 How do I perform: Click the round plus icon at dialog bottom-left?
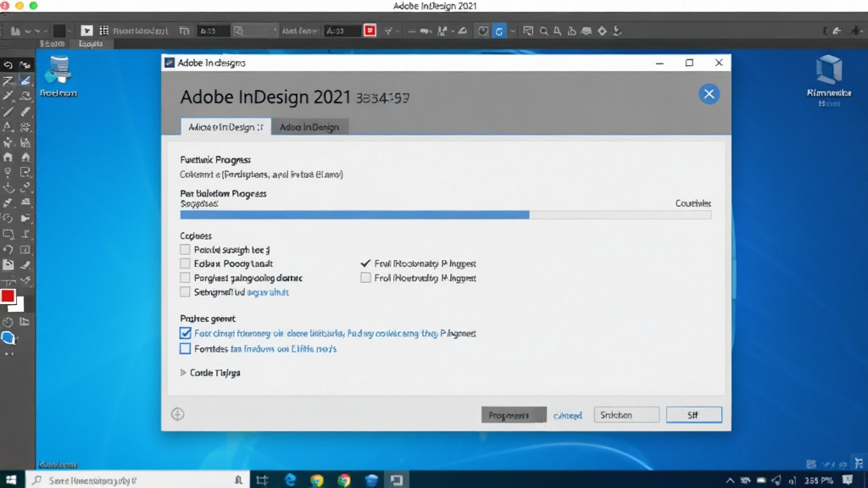coord(178,414)
